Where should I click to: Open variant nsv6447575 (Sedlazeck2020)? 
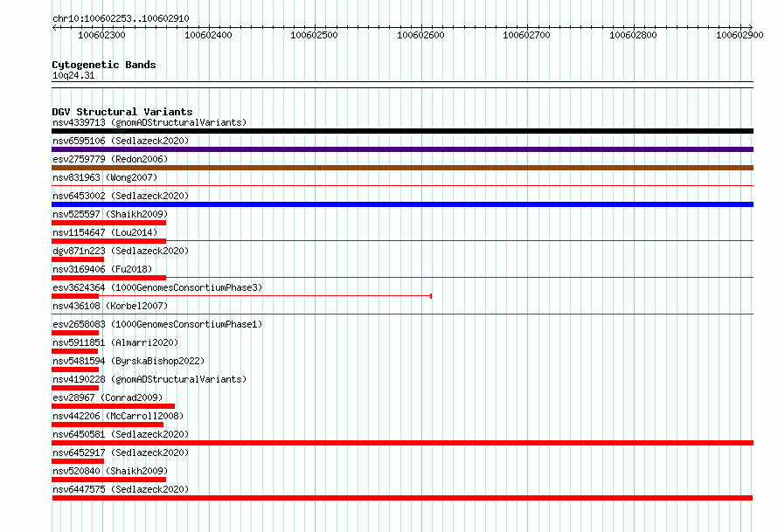coord(121,489)
